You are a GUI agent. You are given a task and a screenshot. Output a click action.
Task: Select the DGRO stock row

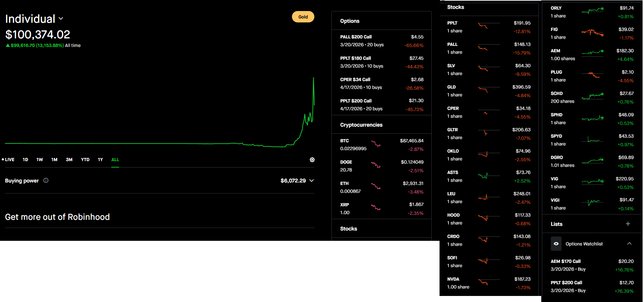click(592, 161)
